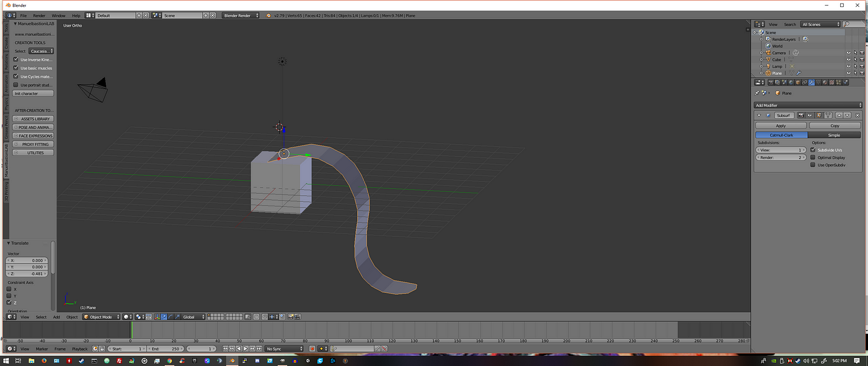Open the Material sphere tab in Properties
Image resolution: width=868 pixels, height=366 pixels.
(825, 82)
